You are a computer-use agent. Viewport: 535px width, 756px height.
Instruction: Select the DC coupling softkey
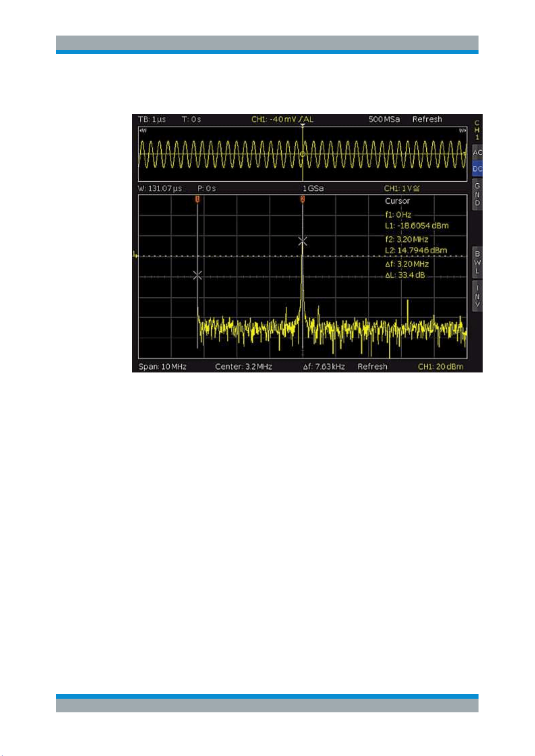477,169
